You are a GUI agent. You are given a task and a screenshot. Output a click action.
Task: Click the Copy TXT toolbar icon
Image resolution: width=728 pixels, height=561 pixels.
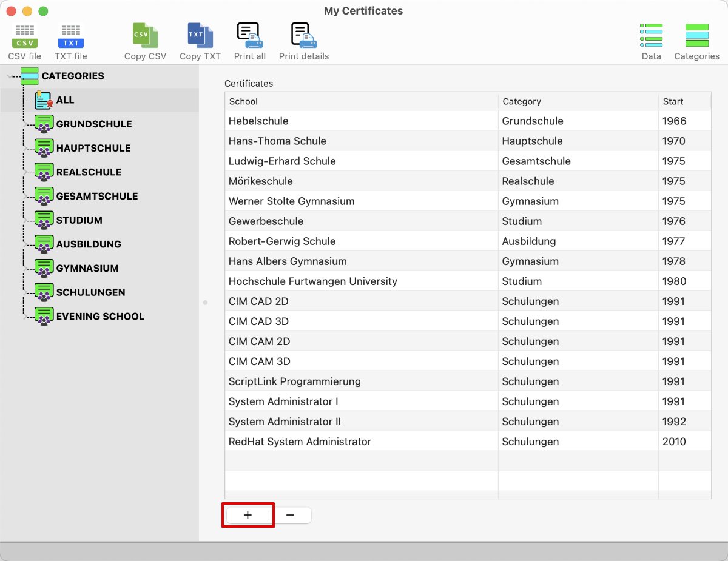pos(200,35)
